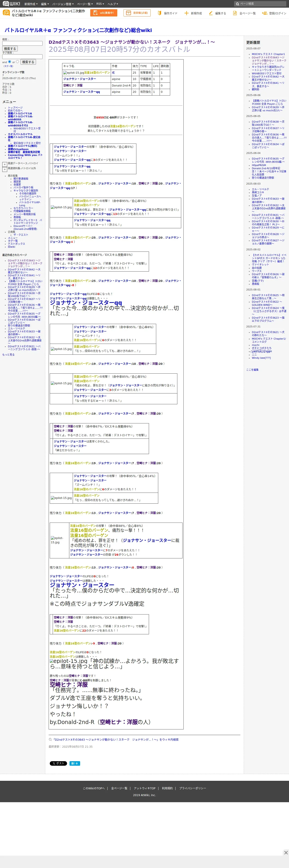
Task: Click the magnifier icon in ページ検索 box
Action: [x=237, y=4]
